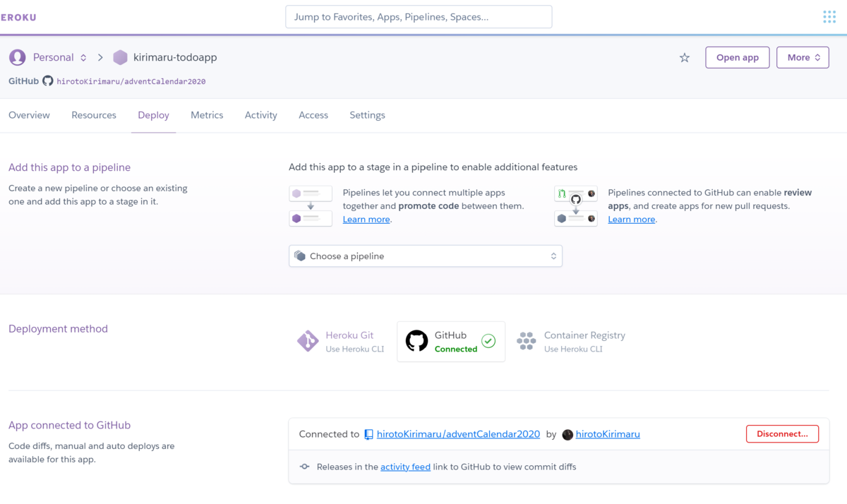The image size is (847, 504).
Task: Click the Heroku Git logo icon
Action: [308, 342]
